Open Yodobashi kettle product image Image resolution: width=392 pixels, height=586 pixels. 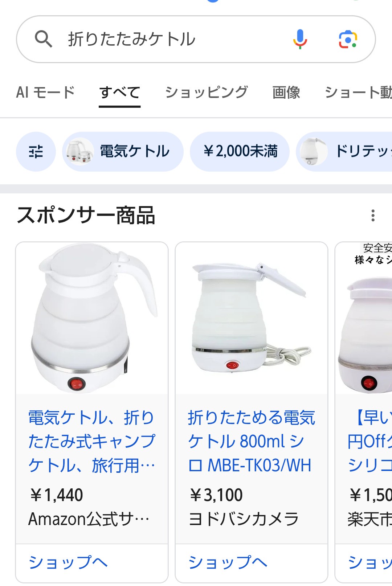(252, 318)
